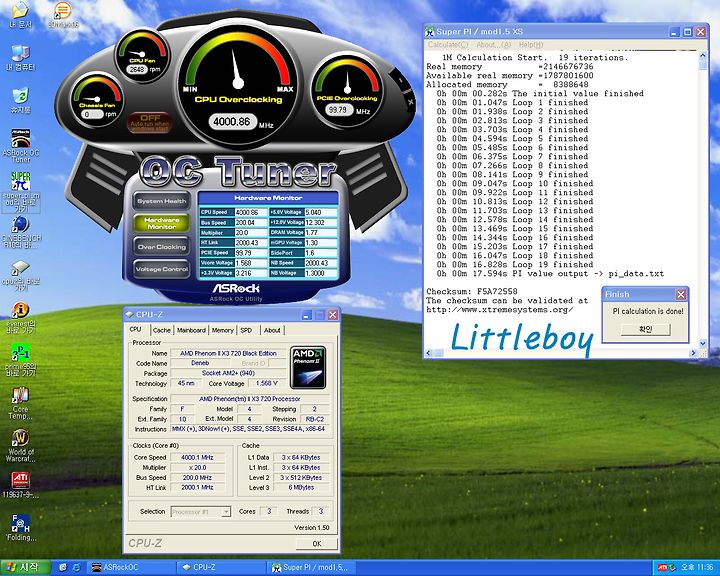This screenshot has height=576, width=720.
Task: Click the Super PI title bar icon
Action: point(430,31)
